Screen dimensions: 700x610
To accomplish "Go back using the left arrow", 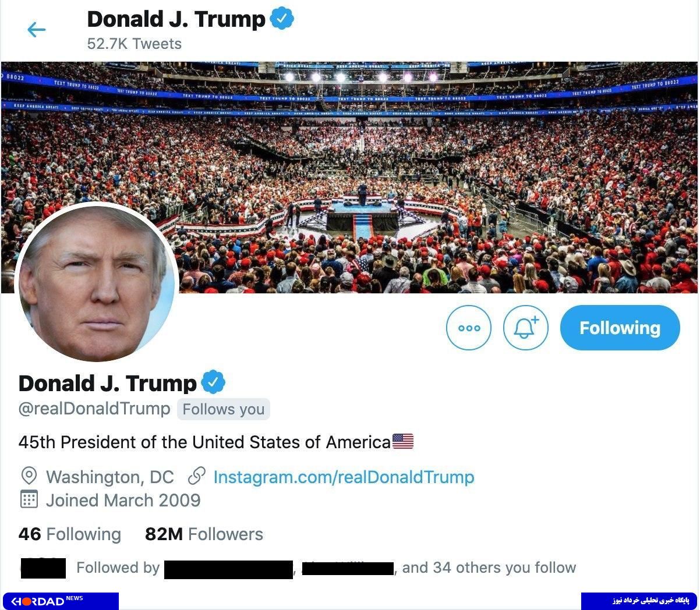I will (x=36, y=30).
